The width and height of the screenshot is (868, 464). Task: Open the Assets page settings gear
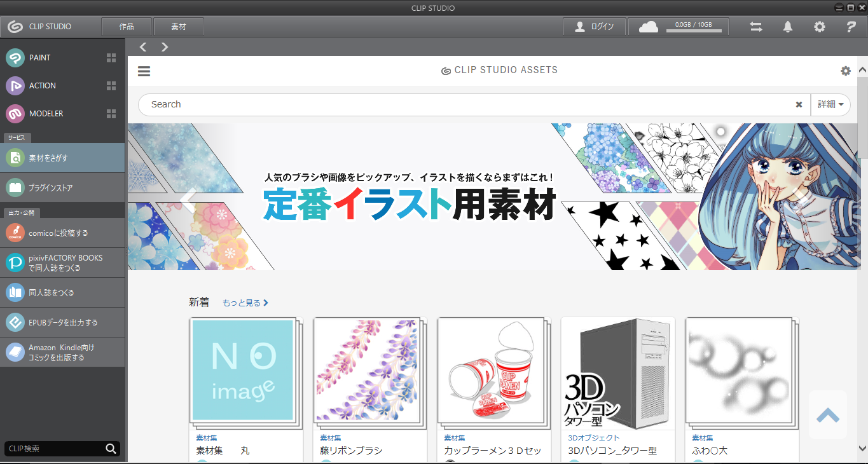click(x=846, y=71)
